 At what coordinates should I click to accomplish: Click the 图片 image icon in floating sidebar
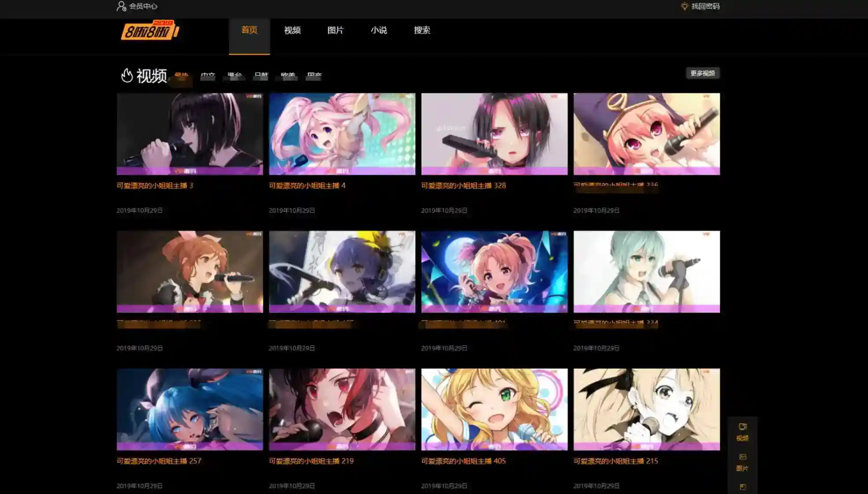tap(742, 457)
